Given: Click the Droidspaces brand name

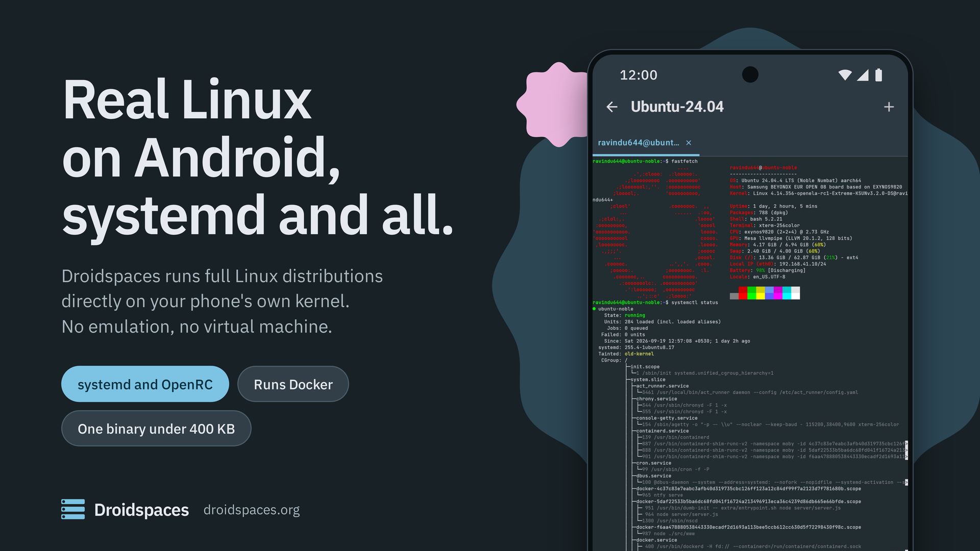Looking at the screenshot, I should click(x=141, y=510).
